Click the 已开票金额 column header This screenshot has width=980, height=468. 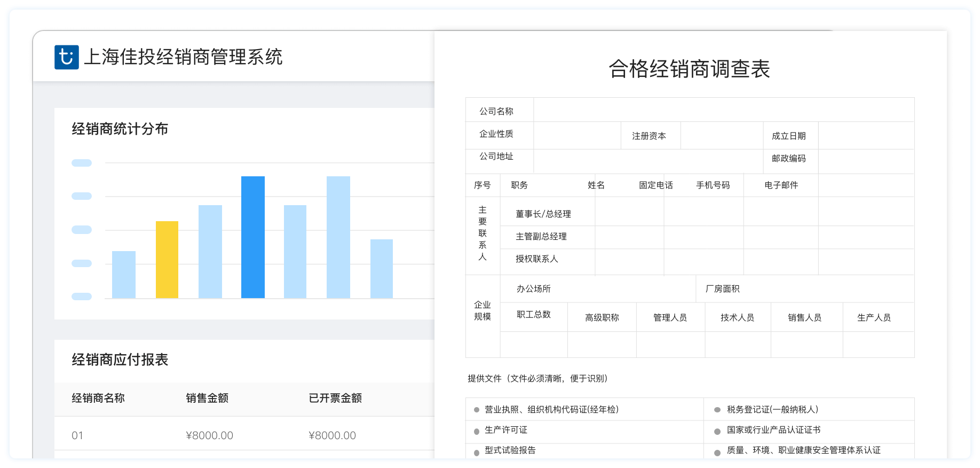click(x=335, y=398)
